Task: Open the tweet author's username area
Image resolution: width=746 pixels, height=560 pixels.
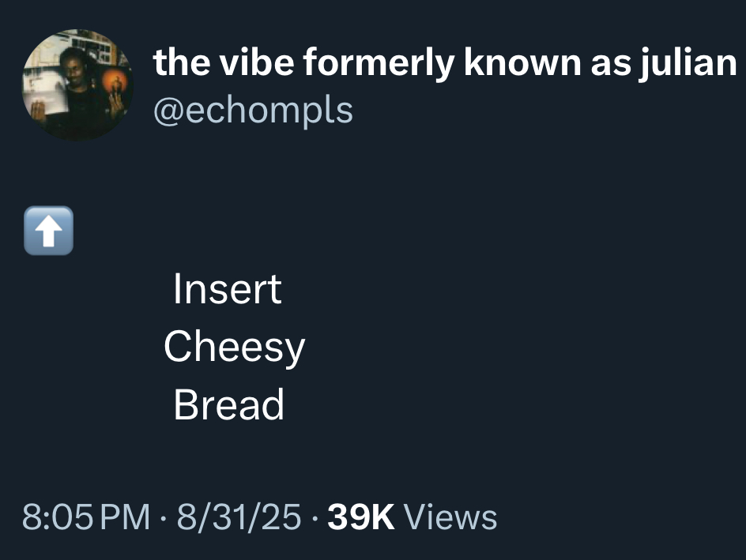Action: coord(251,110)
